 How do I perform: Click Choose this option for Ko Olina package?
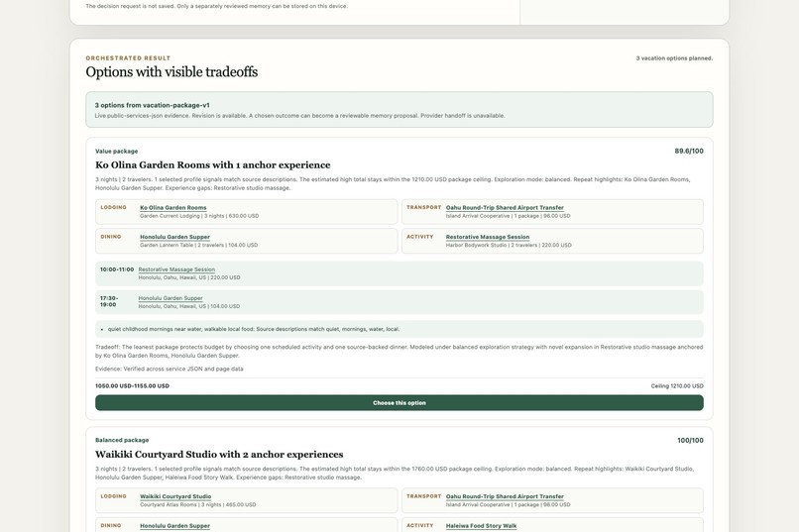click(399, 402)
